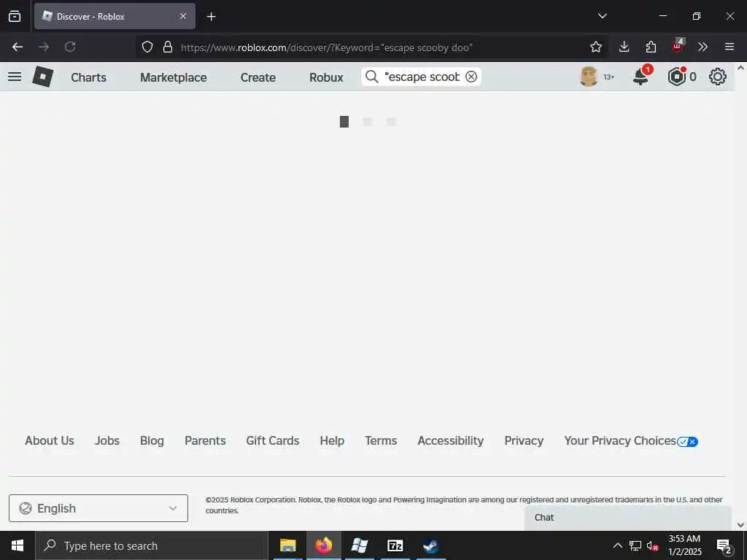
Task: Open the Robux balance icon
Action: (x=676, y=77)
